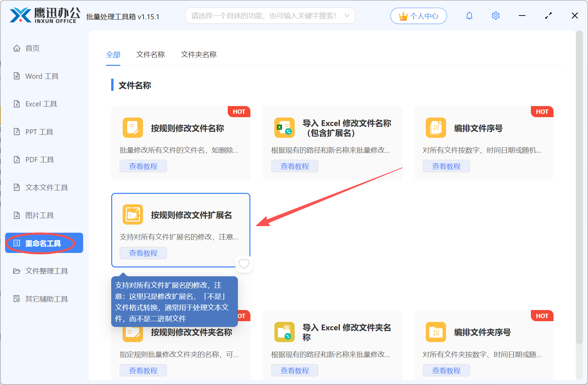Click the Excel 工具 sidebar icon
The height and width of the screenshot is (385, 588).
pyautogui.click(x=17, y=104)
